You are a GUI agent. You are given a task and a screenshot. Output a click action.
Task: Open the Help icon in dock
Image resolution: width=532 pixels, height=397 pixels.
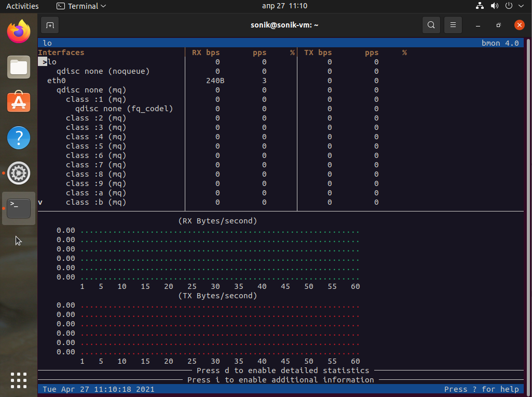[x=19, y=138]
